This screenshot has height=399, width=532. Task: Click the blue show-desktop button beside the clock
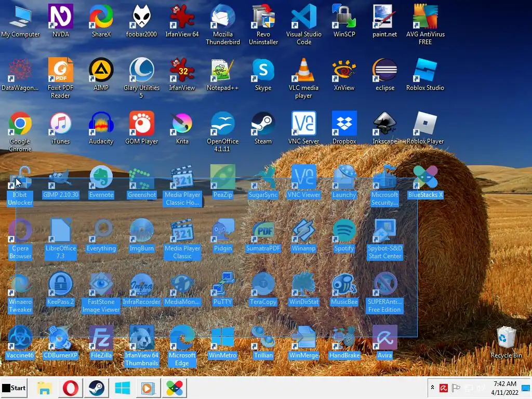tap(526, 388)
